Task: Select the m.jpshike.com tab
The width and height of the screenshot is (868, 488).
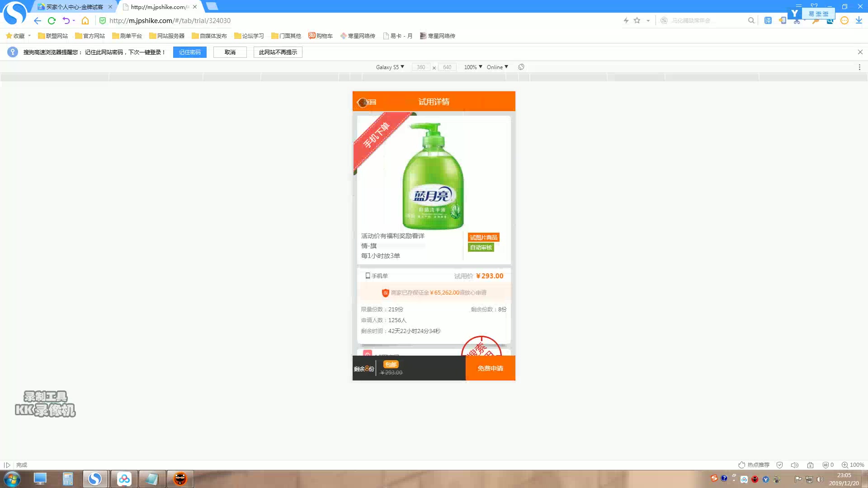Action: 160,7
